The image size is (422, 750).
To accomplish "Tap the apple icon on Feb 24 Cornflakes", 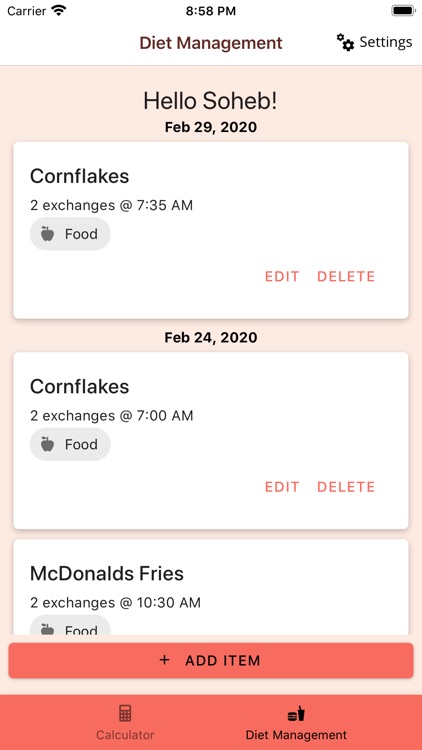I will tap(47, 444).
